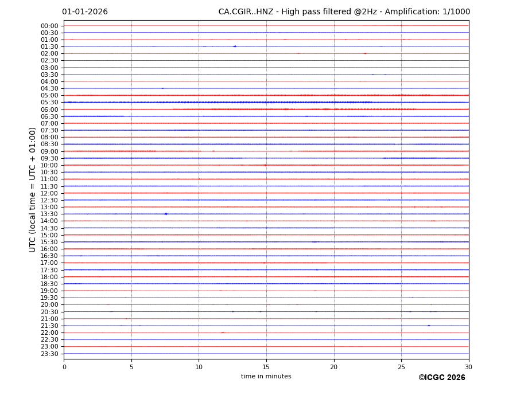The height and width of the screenshot is (399, 532).
Task: Click the 18:30 time row label
Action: tap(49, 284)
